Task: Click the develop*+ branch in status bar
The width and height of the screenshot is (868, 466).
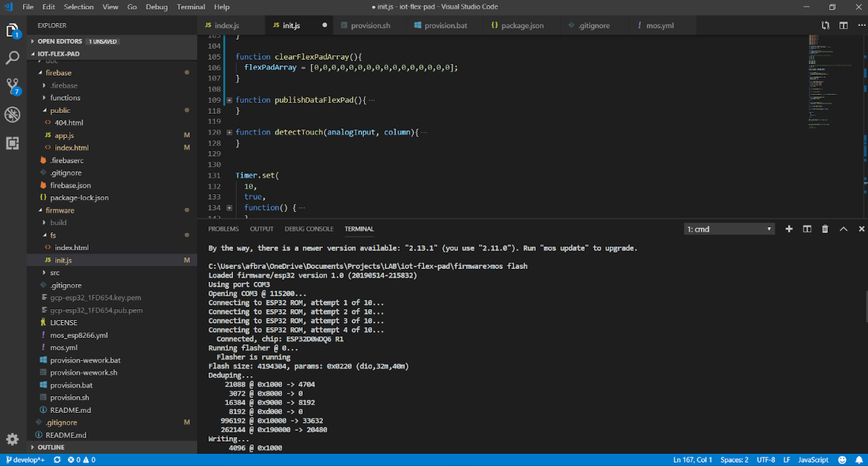Action: tap(26, 460)
